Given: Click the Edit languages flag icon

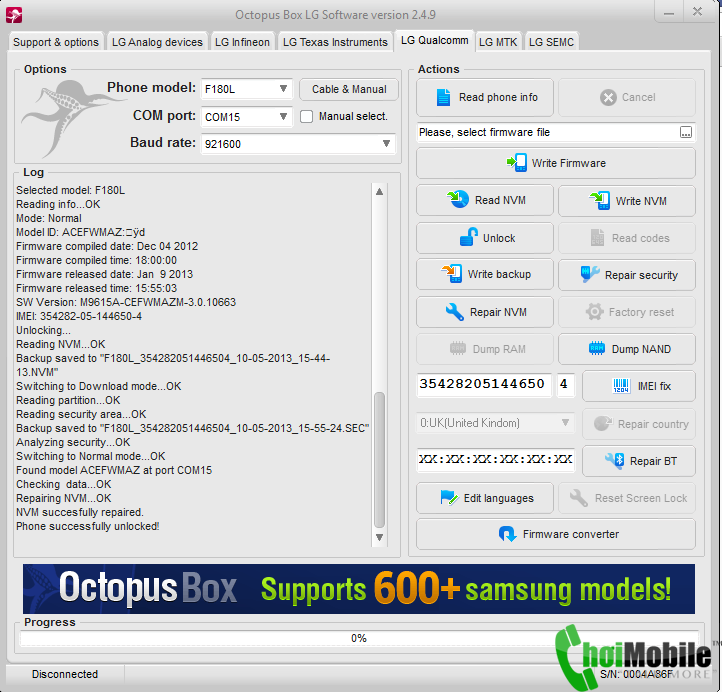Looking at the screenshot, I should [x=449, y=498].
